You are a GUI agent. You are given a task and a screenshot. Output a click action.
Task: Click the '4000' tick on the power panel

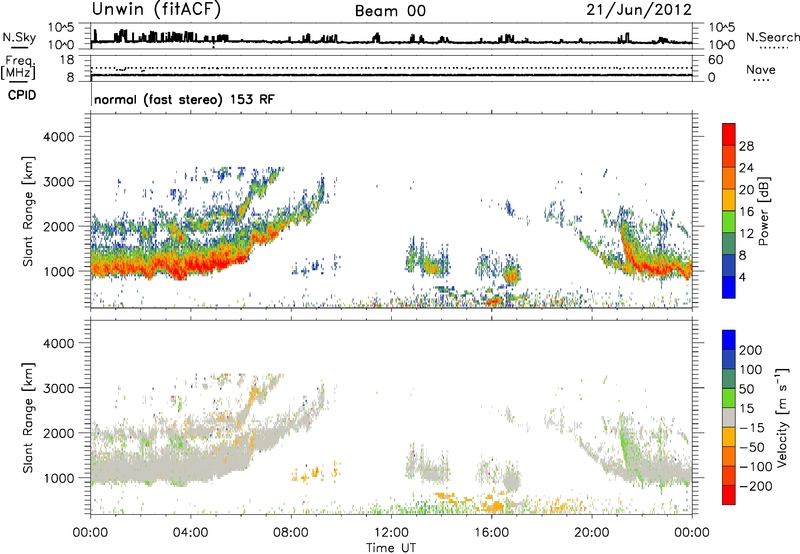tap(59, 137)
